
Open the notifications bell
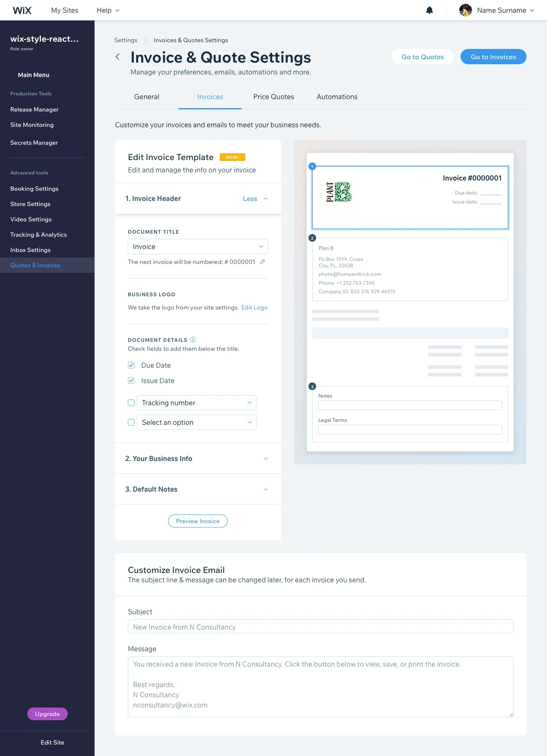click(429, 10)
